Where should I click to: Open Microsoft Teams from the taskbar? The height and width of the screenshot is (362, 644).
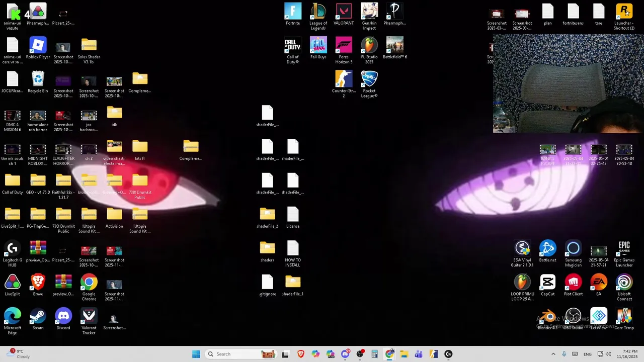click(419, 354)
